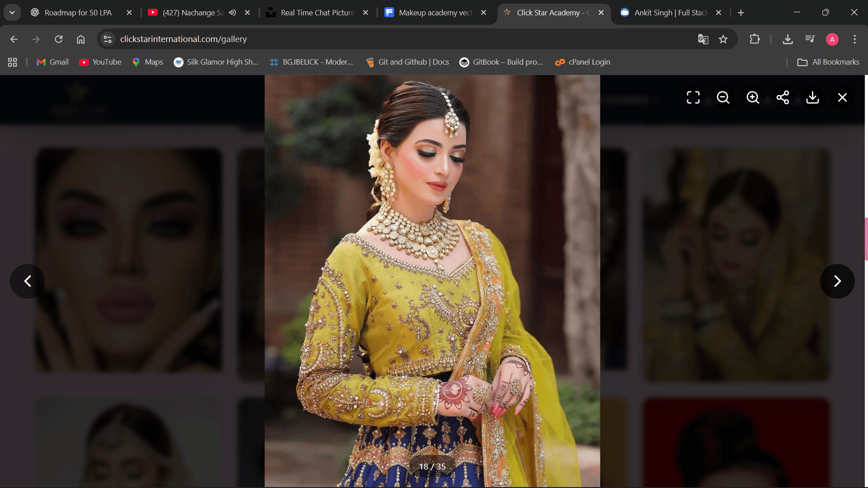Viewport: 868px width, 488px height.
Task: Open the profile avatar A
Action: (x=832, y=40)
